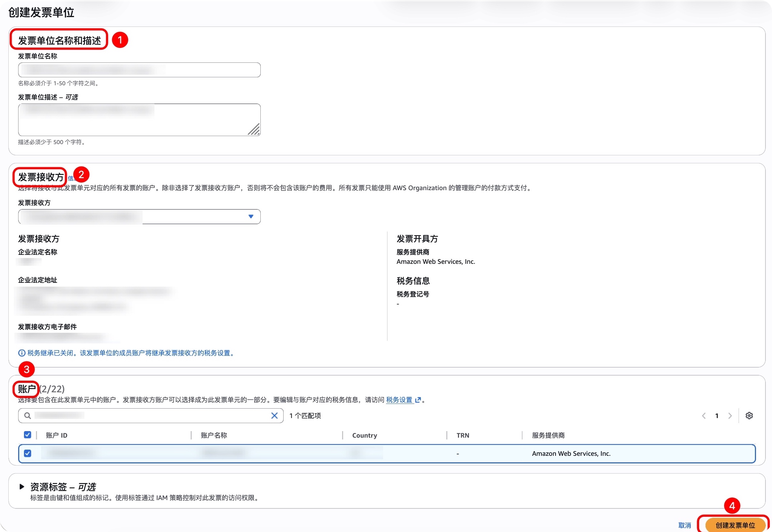Sort by the 账户 ID column header
This screenshot has height=532, width=772.
tap(57, 435)
